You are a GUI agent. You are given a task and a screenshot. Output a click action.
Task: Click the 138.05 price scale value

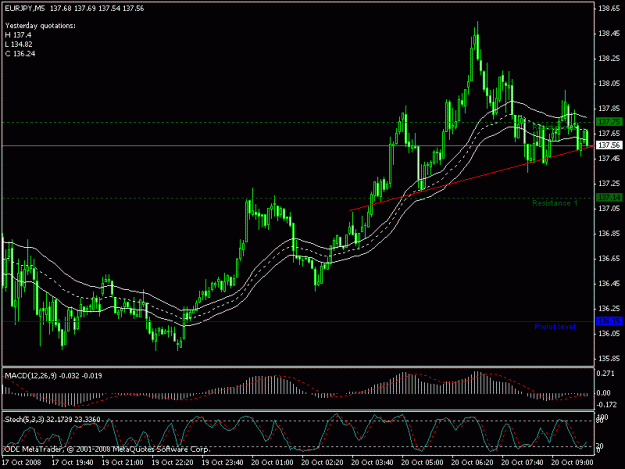click(x=609, y=83)
